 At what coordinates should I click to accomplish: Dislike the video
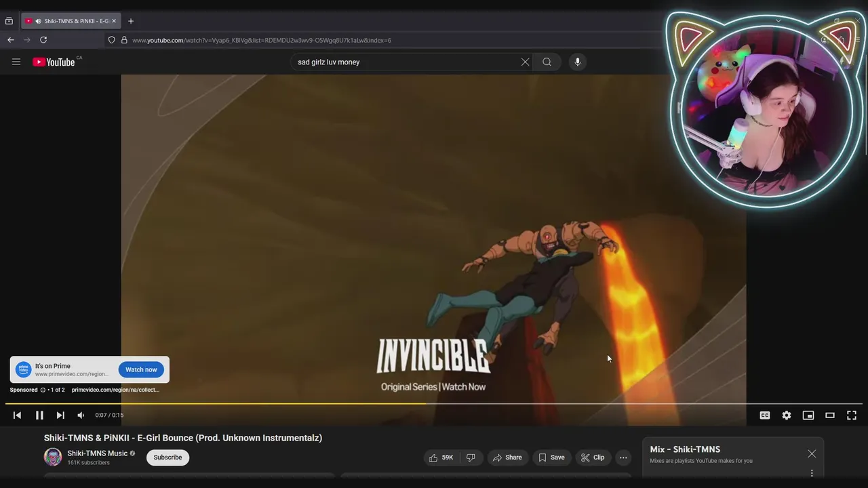tap(471, 457)
